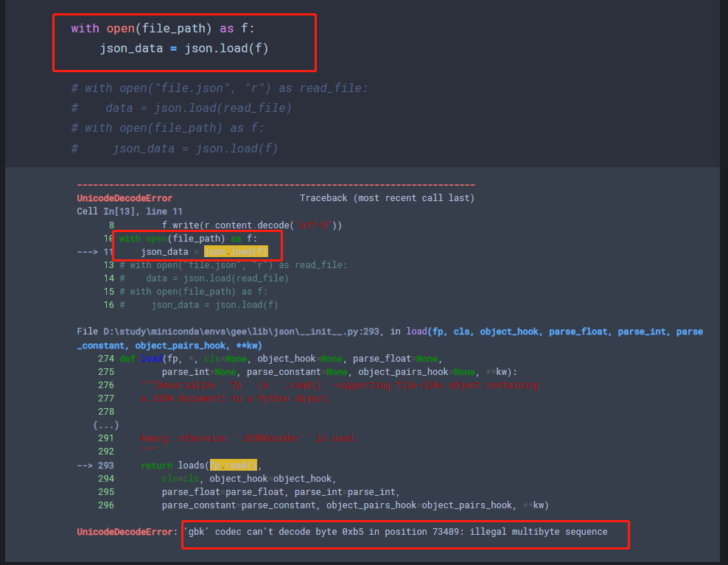Click final 'UnicodeDecodeError:' label at bottom
728x565 pixels.
pos(127,532)
